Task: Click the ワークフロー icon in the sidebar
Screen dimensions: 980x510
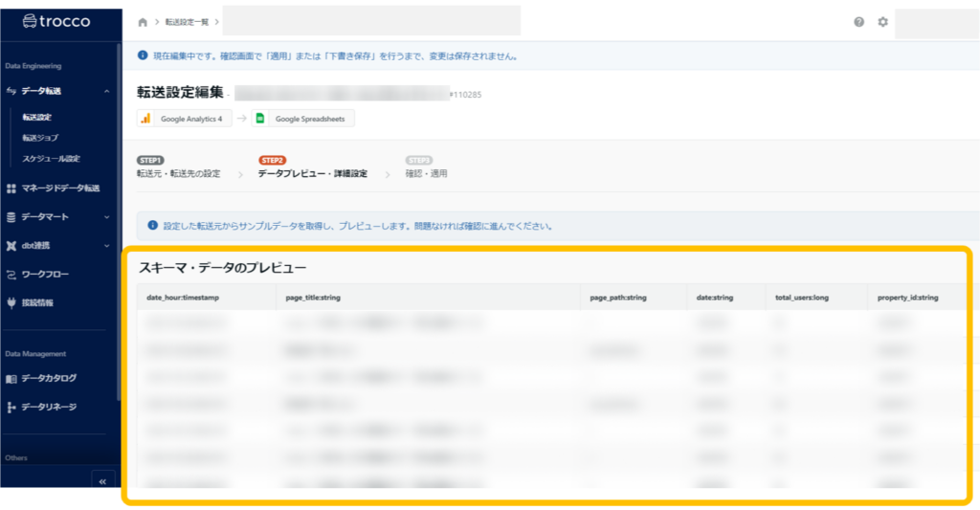Action: coord(11,275)
